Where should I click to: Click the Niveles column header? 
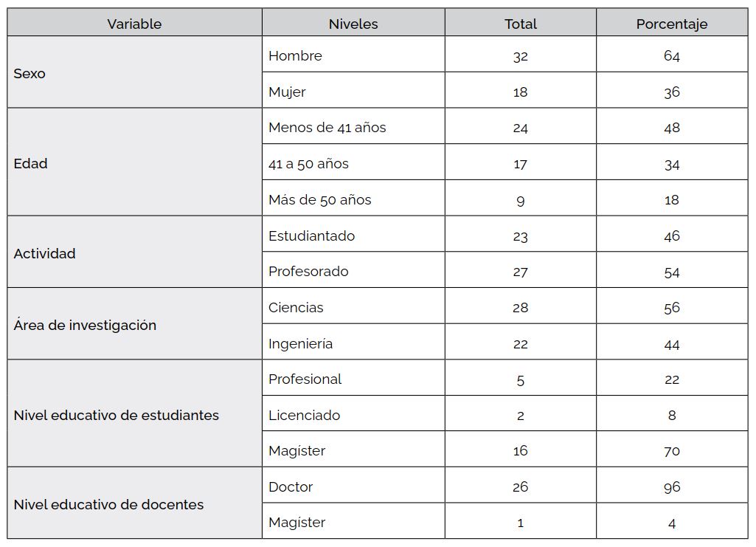pyautogui.click(x=353, y=24)
